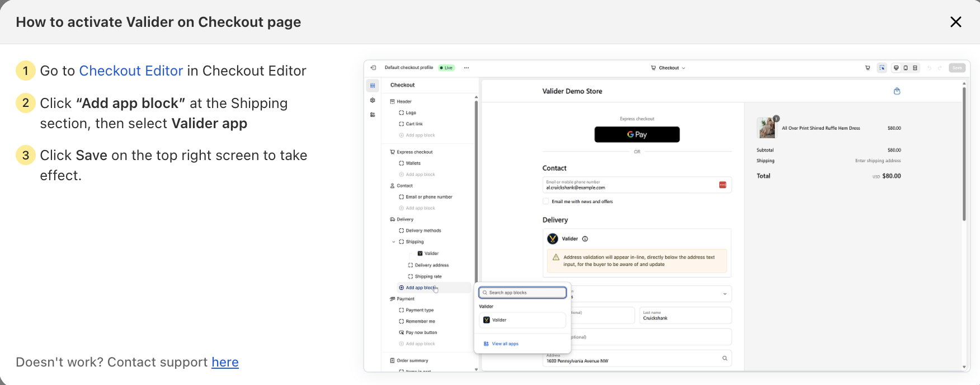This screenshot has height=385, width=980.
Task: Click the Total $80.00 amount
Action: pyautogui.click(x=891, y=176)
